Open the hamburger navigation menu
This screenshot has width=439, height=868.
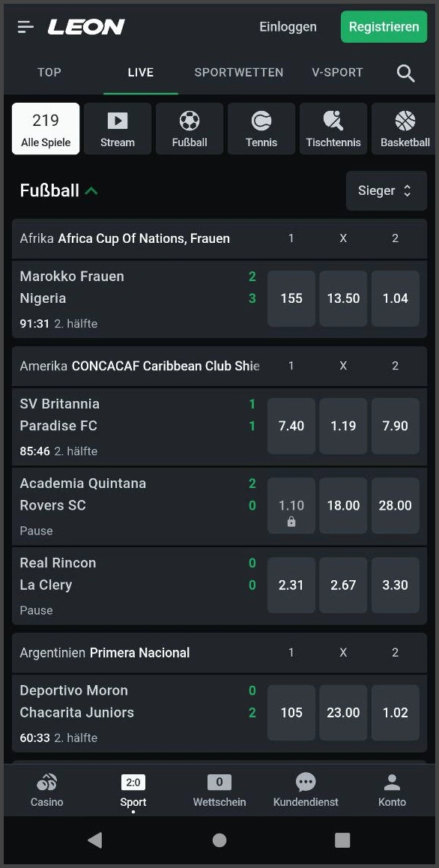(25, 26)
